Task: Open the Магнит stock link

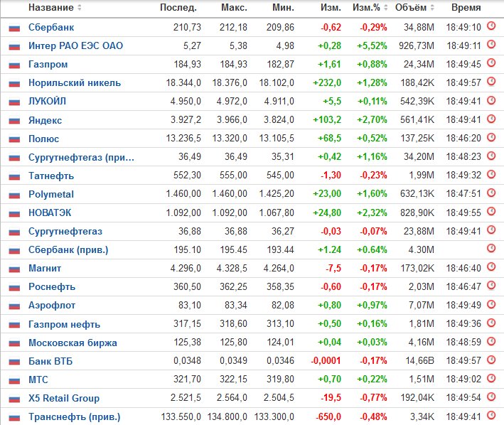Action: [x=45, y=268]
